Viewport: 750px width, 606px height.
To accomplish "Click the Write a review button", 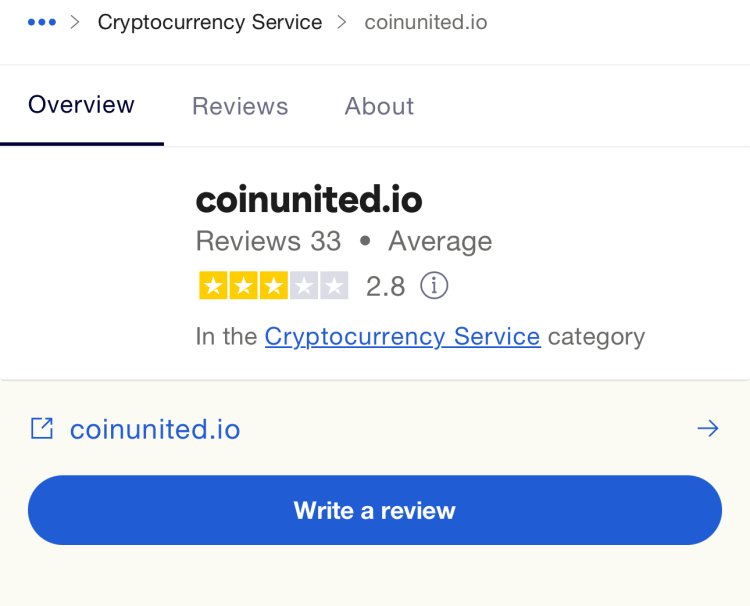I will 375,510.
